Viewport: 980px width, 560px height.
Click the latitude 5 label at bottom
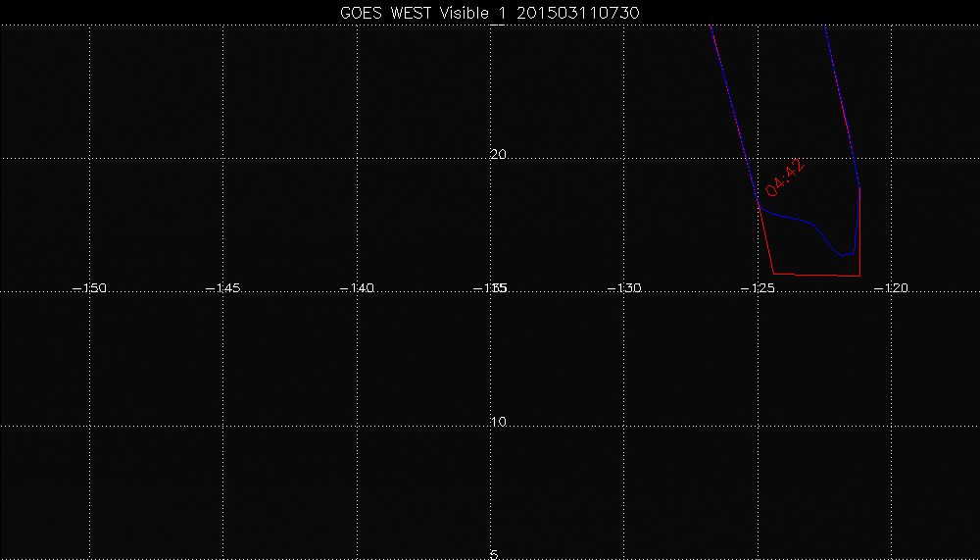coord(494,554)
